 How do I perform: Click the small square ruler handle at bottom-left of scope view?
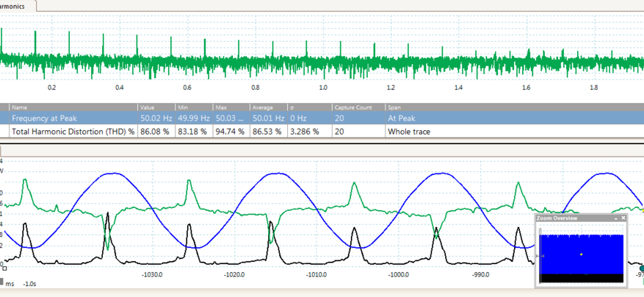(4, 268)
